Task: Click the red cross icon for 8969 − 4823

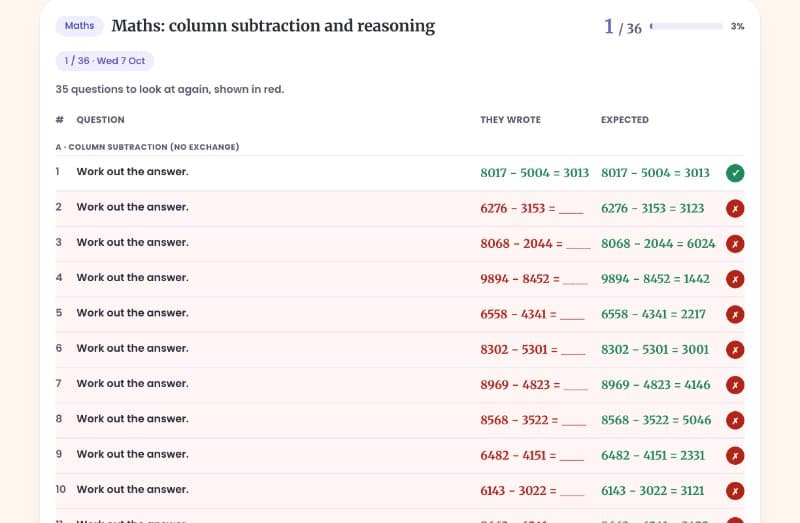Action: coord(735,385)
